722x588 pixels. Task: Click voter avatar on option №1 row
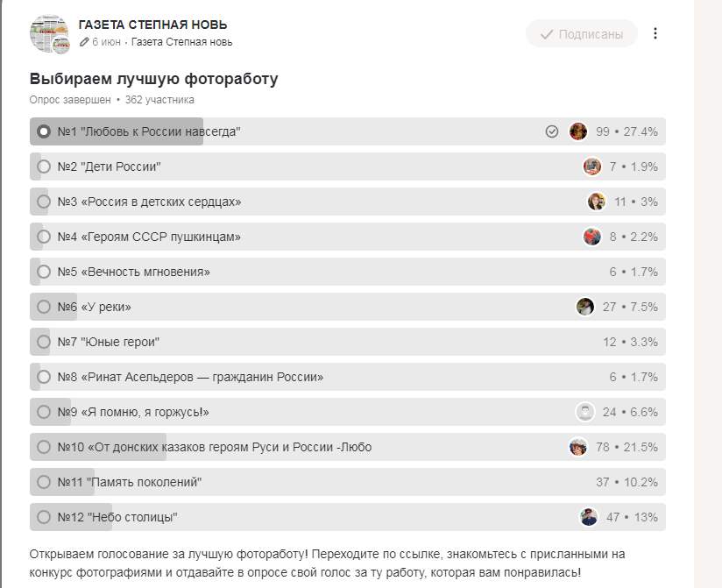point(578,131)
